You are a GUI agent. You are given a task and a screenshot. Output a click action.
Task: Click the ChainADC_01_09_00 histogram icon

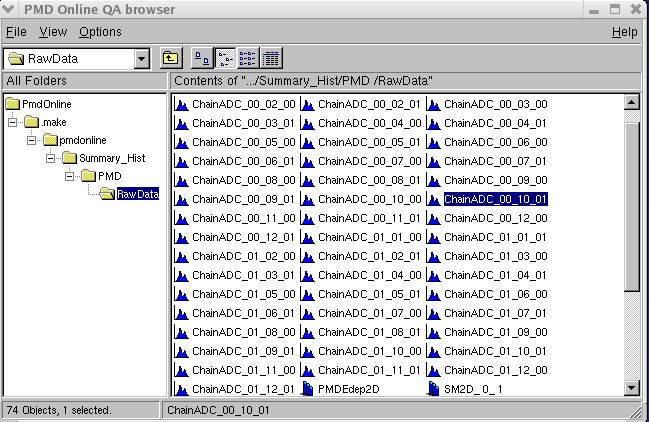point(433,333)
